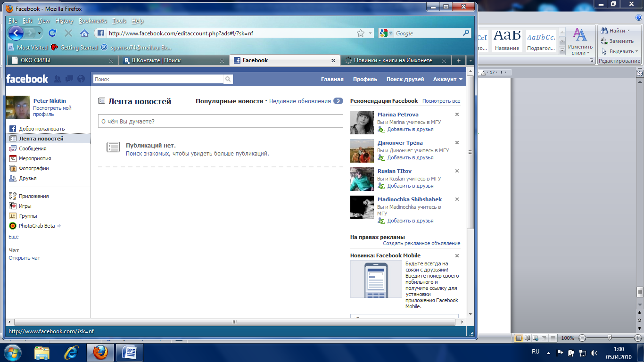The image size is (644, 362).
Task: Open Windows Explorer folder on taskbar
Action: pyautogui.click(x=42, y=352)
